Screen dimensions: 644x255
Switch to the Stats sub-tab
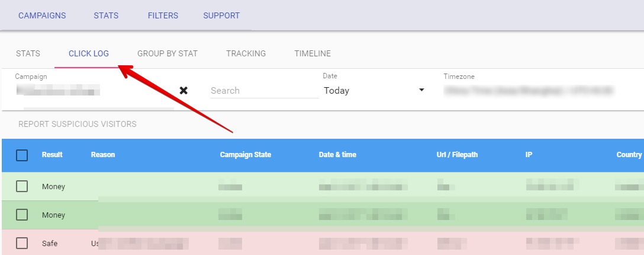coord(28,53)
